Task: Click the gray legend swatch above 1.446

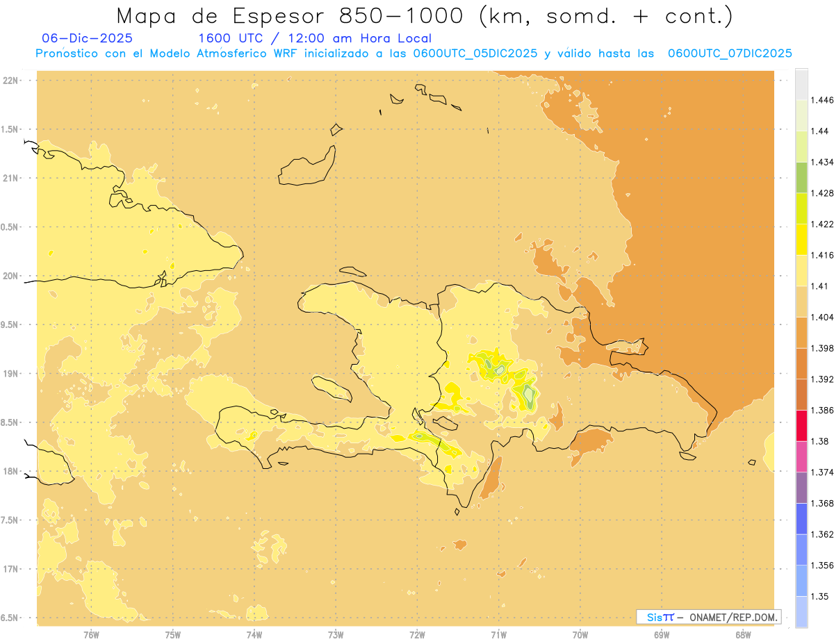Action: coord(802,84)
